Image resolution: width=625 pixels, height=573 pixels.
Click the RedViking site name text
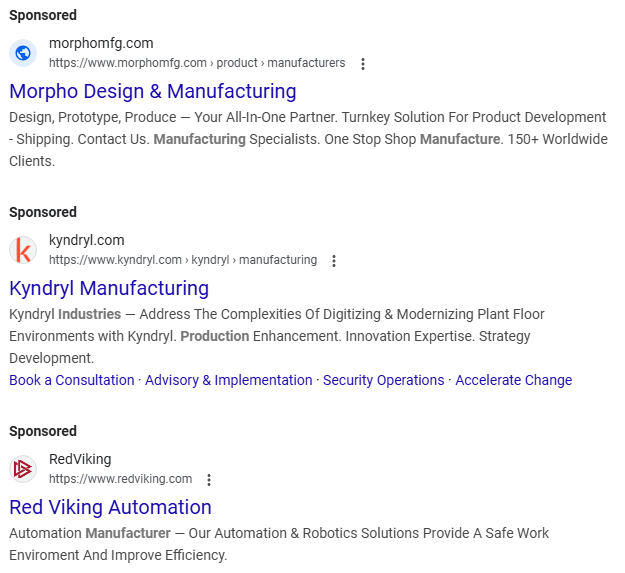pyautogui.click(x=80, y=459)
